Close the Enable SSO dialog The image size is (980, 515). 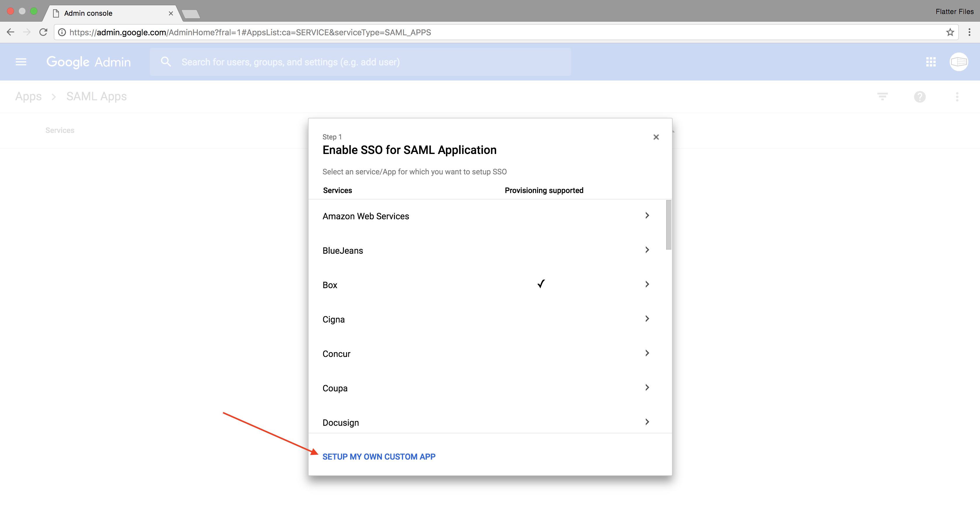coord(656,137)
